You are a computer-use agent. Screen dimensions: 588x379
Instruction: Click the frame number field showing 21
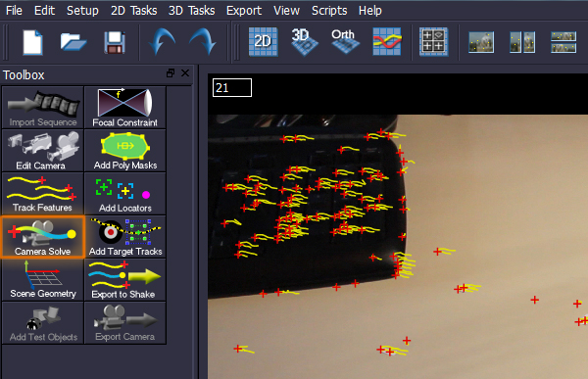coord(232,88)
